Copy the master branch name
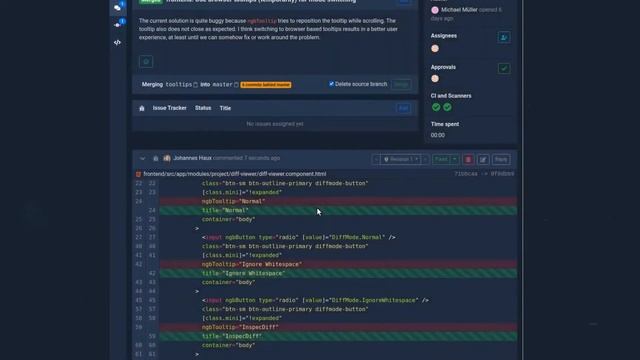Image resolution: width=640 pixels, height=360 pixels. coord(236,84)
